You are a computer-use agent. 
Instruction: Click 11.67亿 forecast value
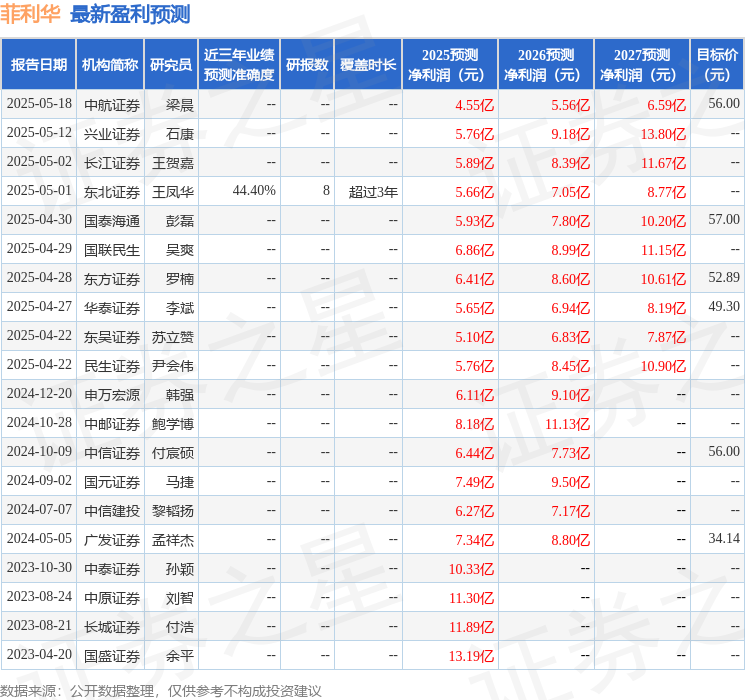click(663, 163)
